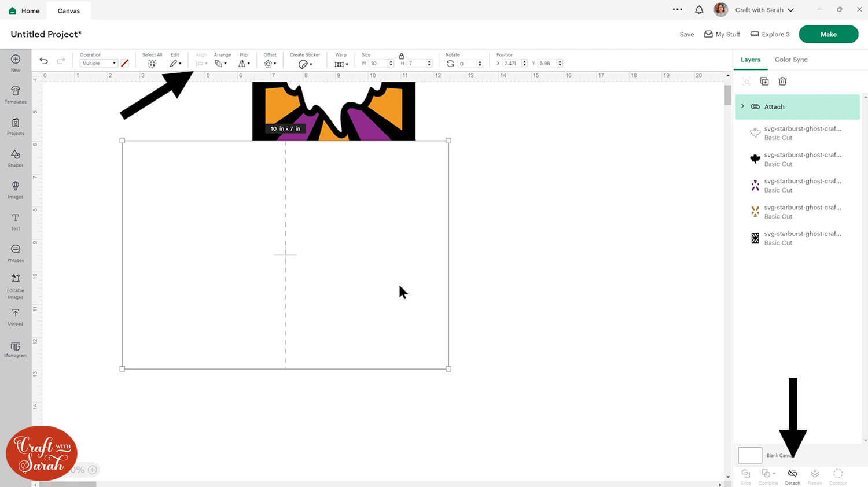Open the Offset dropdown
The height and width of the screenshot is (487, 868).
(x=270, y=64)
